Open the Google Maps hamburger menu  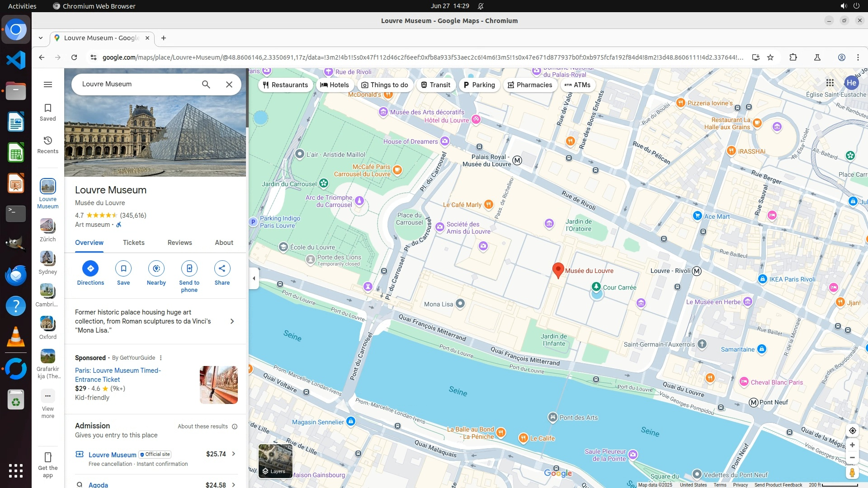coord(48,84)
